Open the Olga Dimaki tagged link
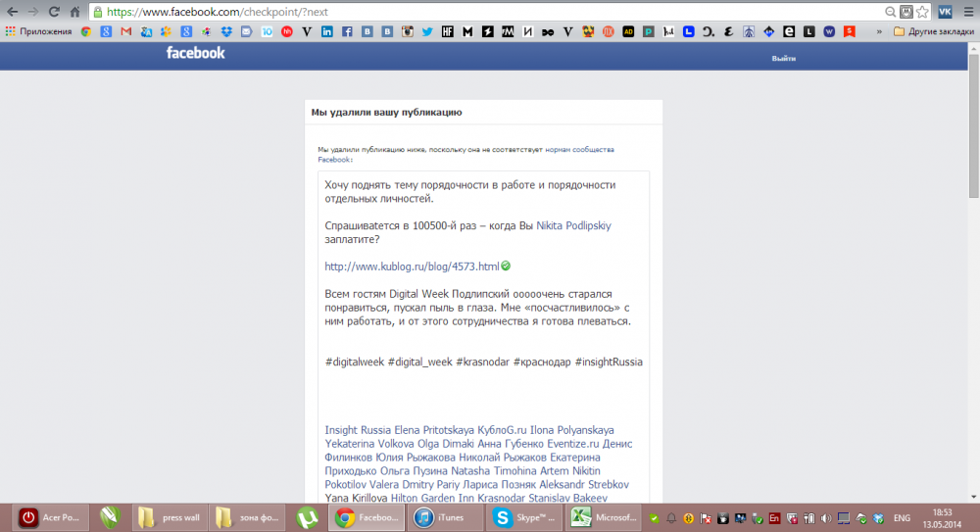The height and width of the screenshot is (532, 980). click(446, 444)
